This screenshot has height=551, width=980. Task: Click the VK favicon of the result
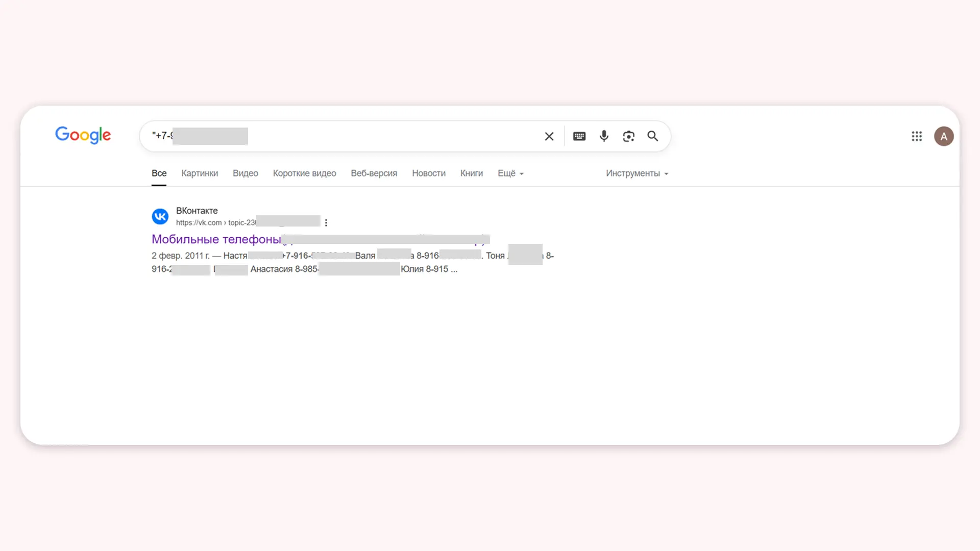(x=160, y=216)
